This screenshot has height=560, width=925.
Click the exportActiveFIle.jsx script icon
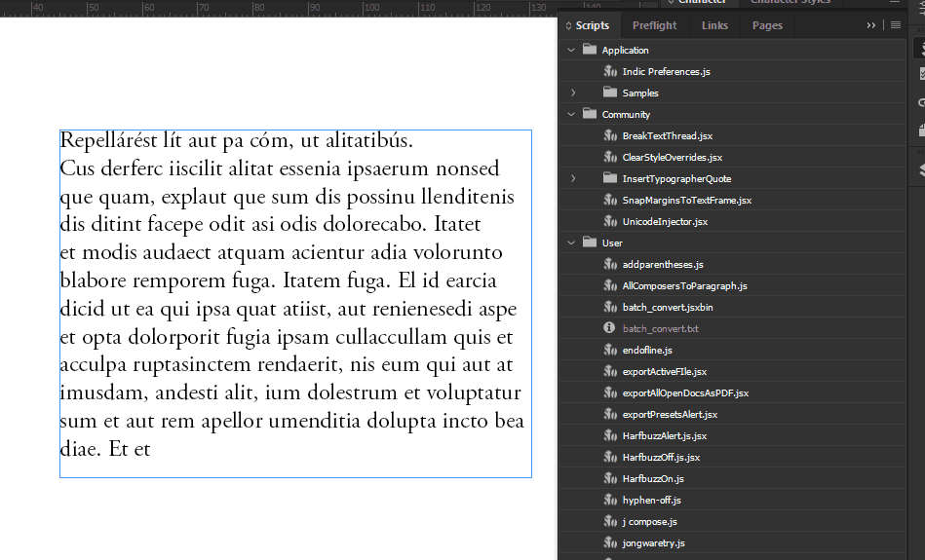click(610, 371)
